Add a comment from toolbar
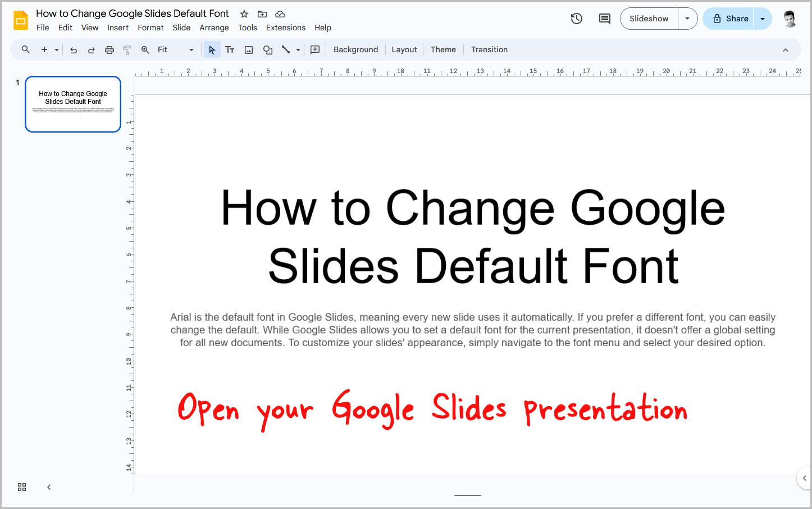The height and width of the screenshot is (509, 812). click(x=315, y=50)
